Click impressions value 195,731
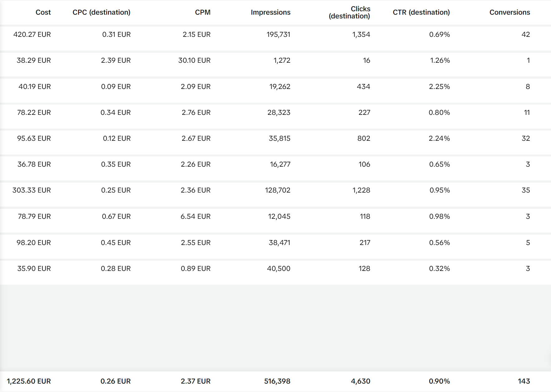This screenshot has height=392, width=551. click(278, 35)
